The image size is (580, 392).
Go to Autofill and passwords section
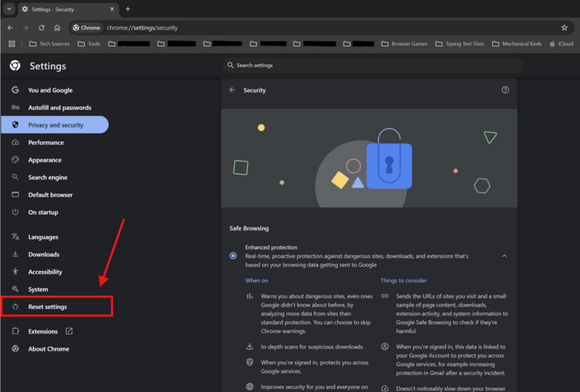point(59,108)
